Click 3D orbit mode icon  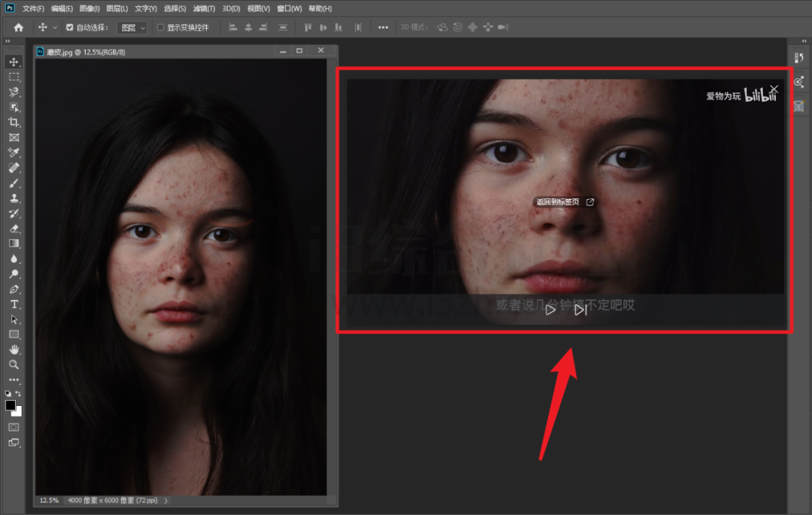click(442, 27)
